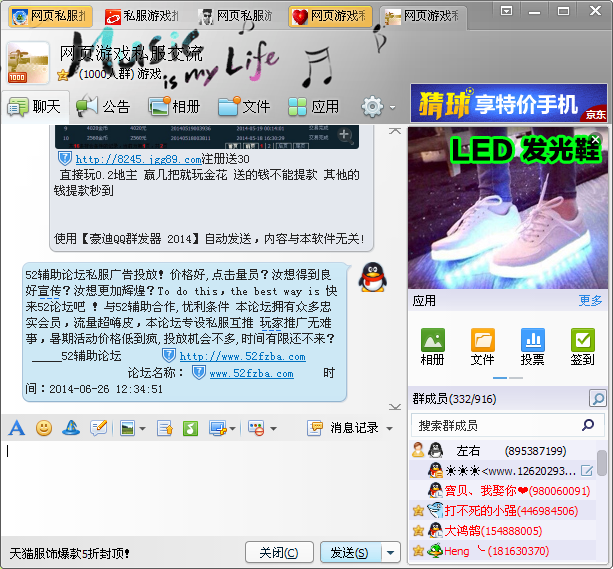
Task: Zoom the chat image with plus magnifier
Action: tap(345, 135)
